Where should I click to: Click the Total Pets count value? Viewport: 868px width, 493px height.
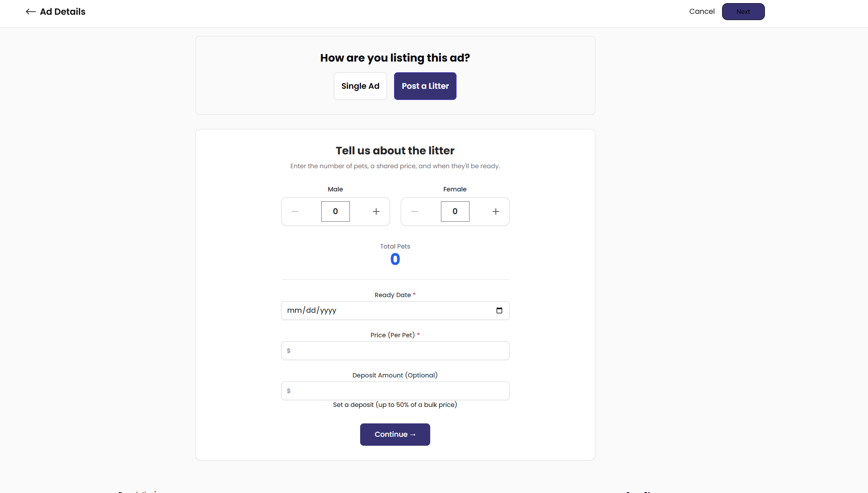tap(395, 259)
